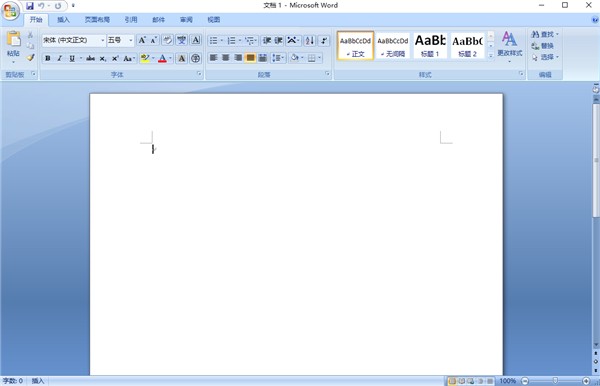Toggle Bold formatting
This screenshot has height=386, width=600.
pos(47,58)
